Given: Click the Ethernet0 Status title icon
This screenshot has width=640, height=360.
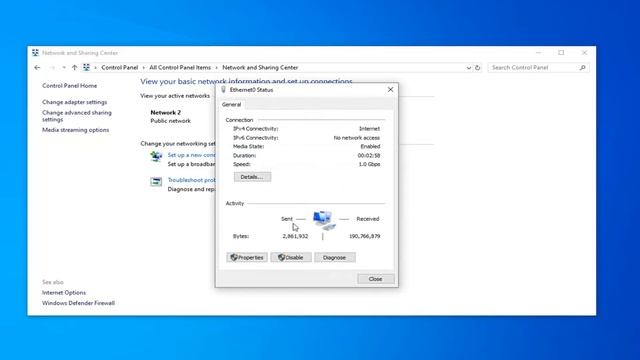Looking at the screenshot, I should [x=223, y=90].
